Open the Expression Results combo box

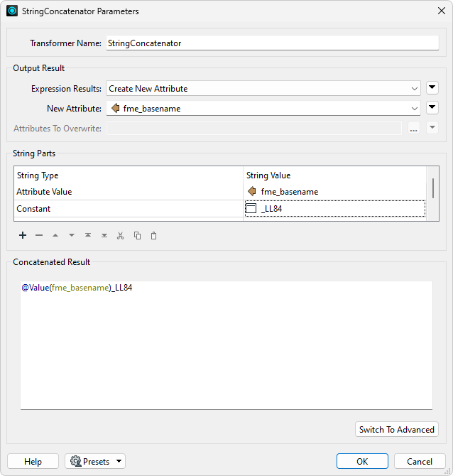(x=263, y=88)
